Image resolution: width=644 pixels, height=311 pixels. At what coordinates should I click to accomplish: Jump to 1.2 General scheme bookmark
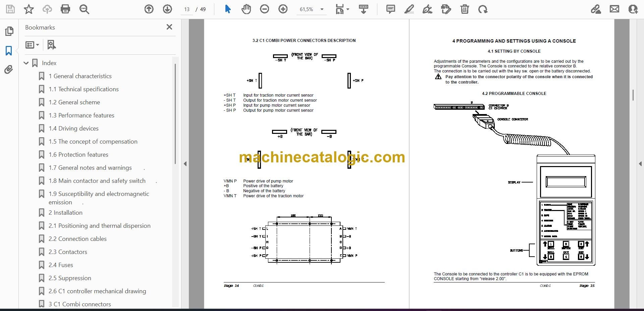coord(74,102)
